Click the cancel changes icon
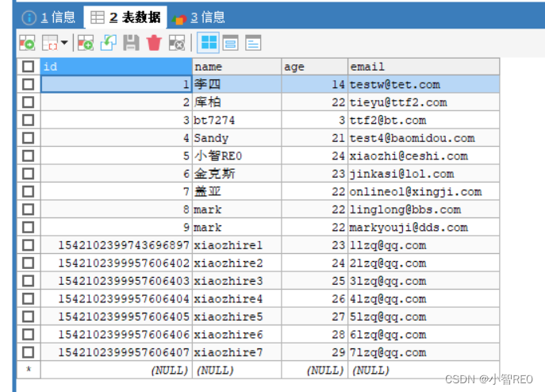Image resolution: width=545 pixels, height=392 pixels. [x=177, y=43]
